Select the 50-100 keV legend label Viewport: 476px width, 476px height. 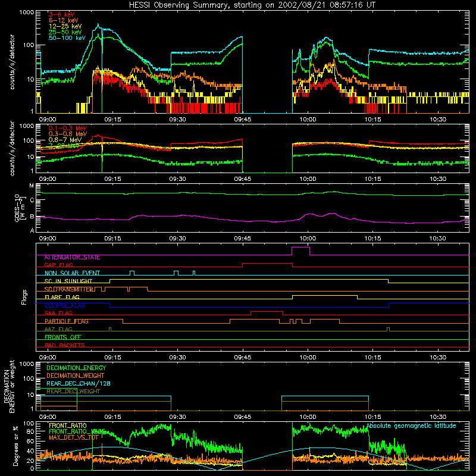67,38
